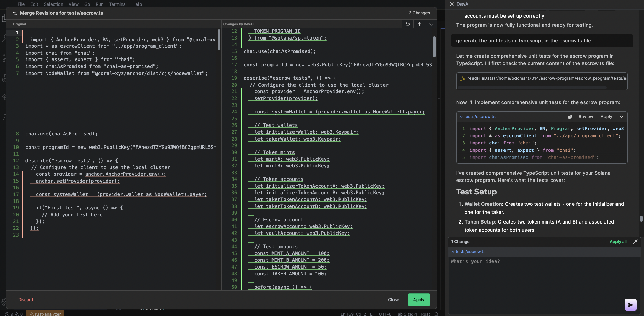Image resolution: width=644 pixels, height=316 pixels.
Task: Open tests/escrow.ts from the 1 Change list
Action: pos(470,252)
